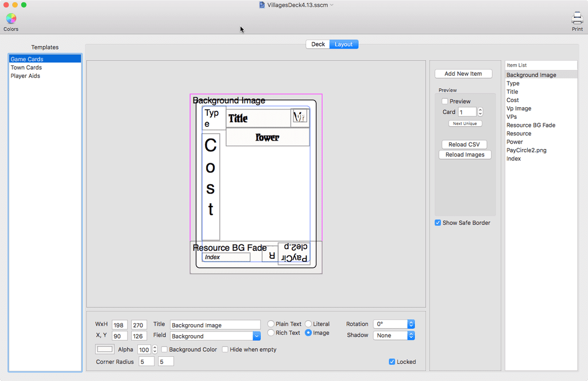This screenshot has height=381, width=588.
Task: Switch to the Deck tab
Action: tap(318, 44)
